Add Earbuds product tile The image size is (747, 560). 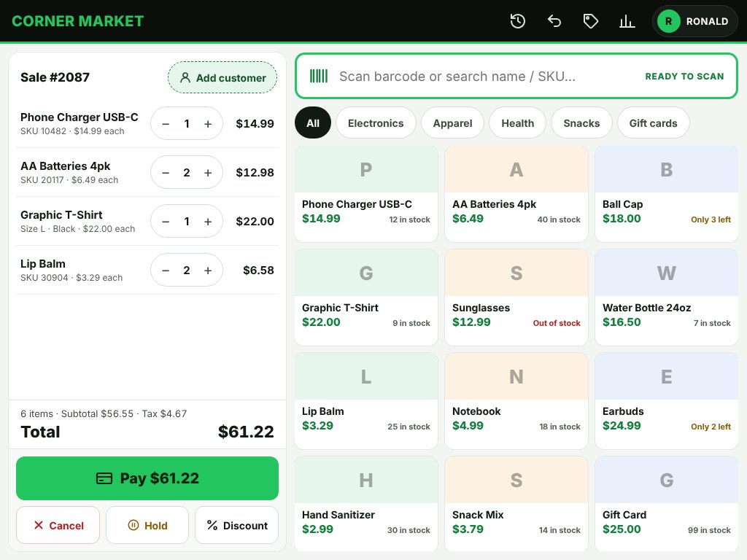[x=667, y=401]
